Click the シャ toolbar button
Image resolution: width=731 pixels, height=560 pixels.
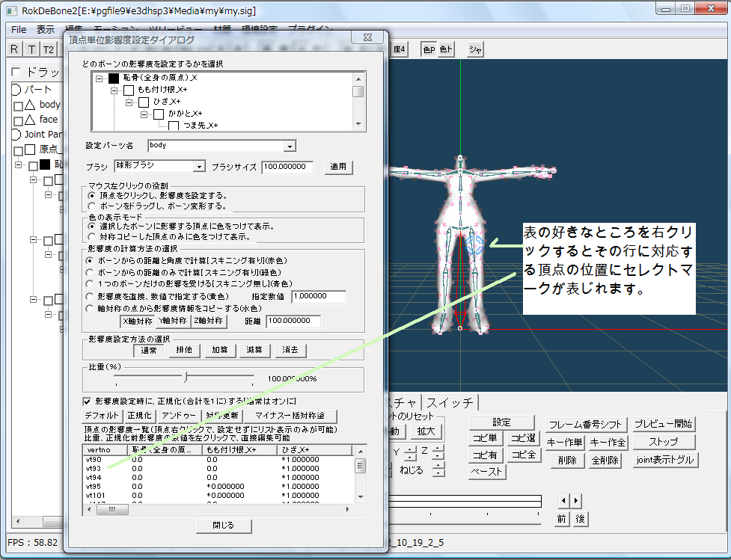[475, 49]
